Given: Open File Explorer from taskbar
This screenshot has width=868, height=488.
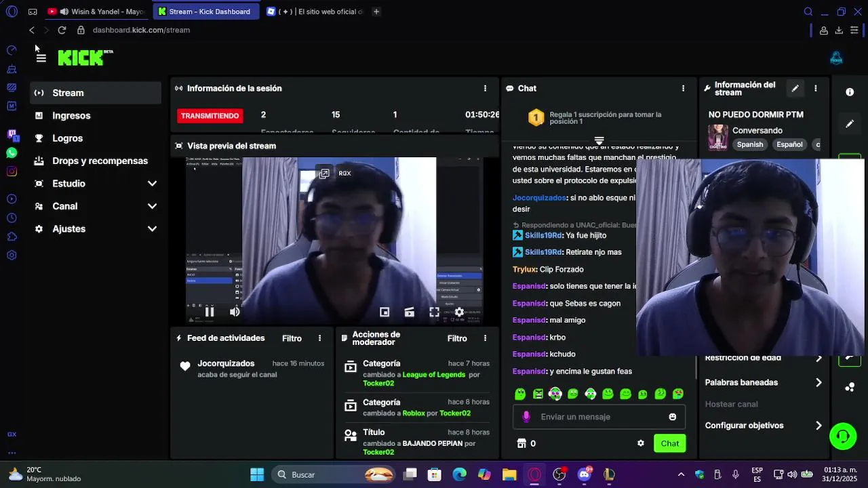Looking at the screenshot, I should tap(509, 474).
